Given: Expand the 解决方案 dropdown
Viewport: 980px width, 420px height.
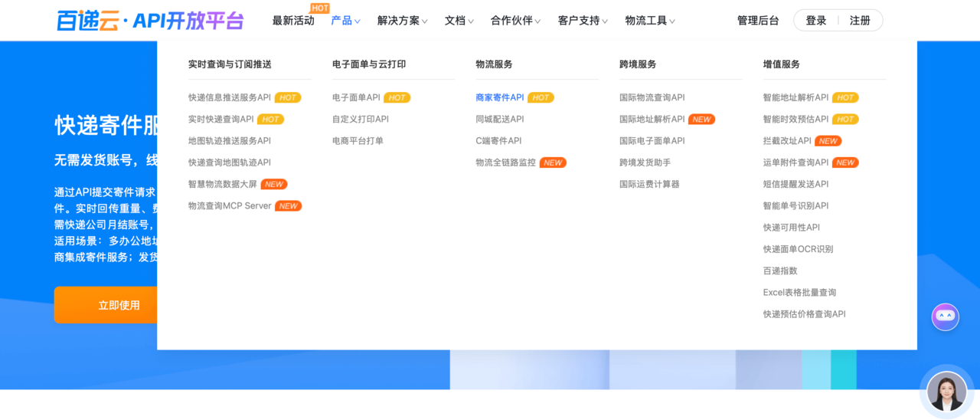Looking at the screenshot, I should (402, 21).
